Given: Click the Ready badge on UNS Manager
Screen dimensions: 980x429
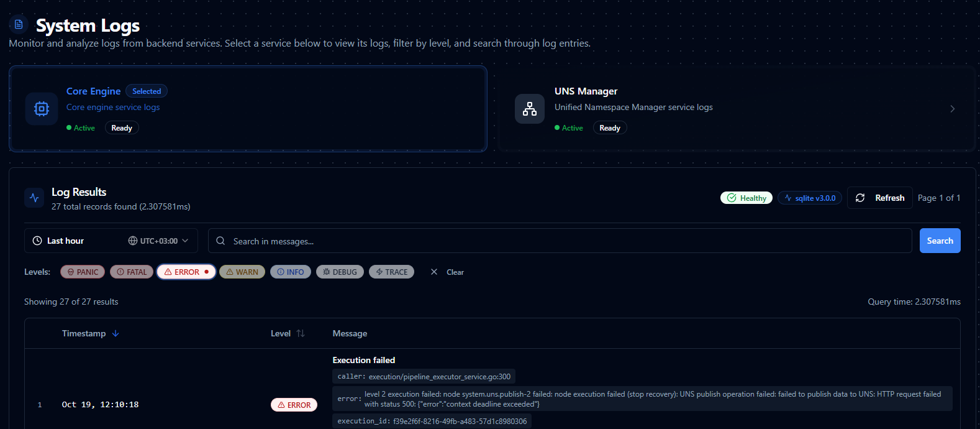Looking at the screenshot, I should coord(610,127).
